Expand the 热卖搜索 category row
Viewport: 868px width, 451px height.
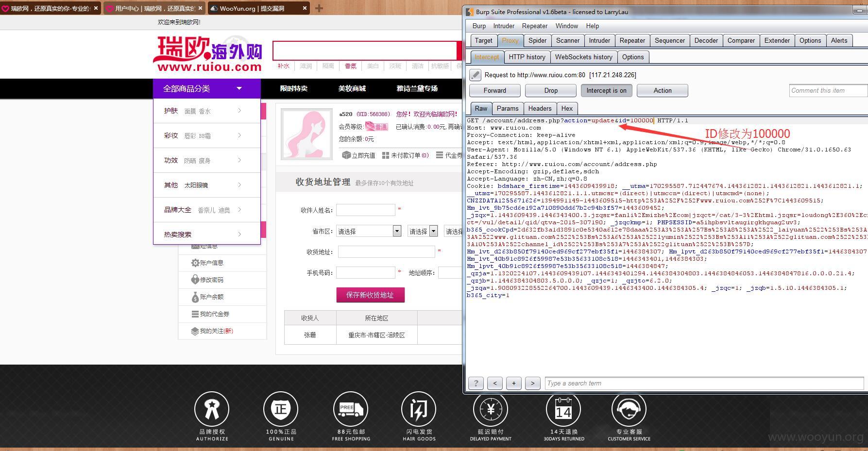click(207, 234)
